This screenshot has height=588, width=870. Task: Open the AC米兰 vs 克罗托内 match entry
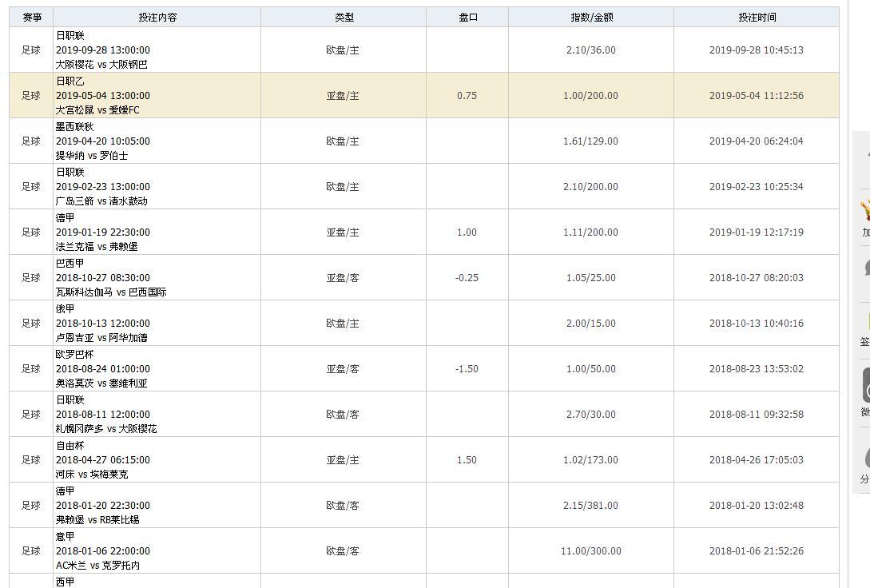pyautogui.click(x=97, y=566)
